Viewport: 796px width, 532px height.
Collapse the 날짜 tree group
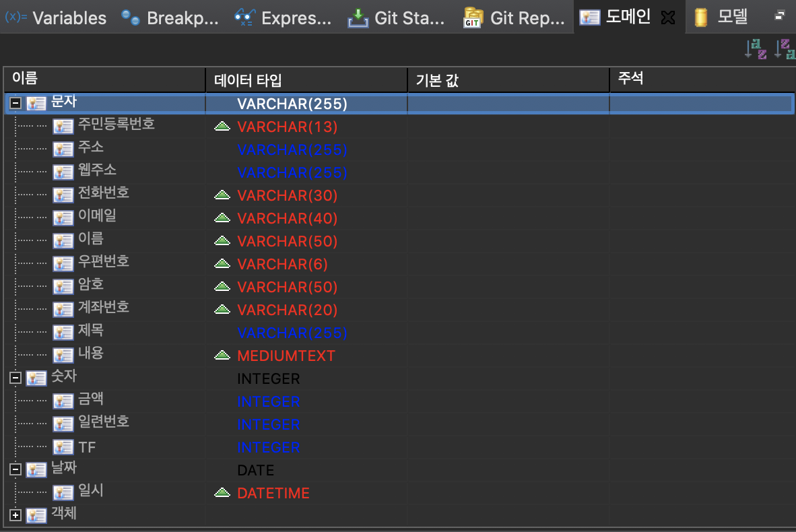(15, 470)
